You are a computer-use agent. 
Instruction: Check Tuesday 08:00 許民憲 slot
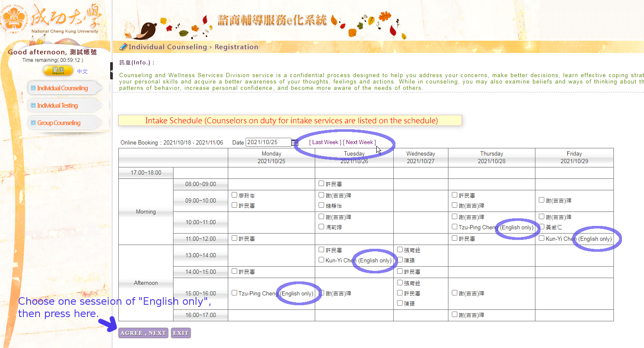click(x=322, y=184)
